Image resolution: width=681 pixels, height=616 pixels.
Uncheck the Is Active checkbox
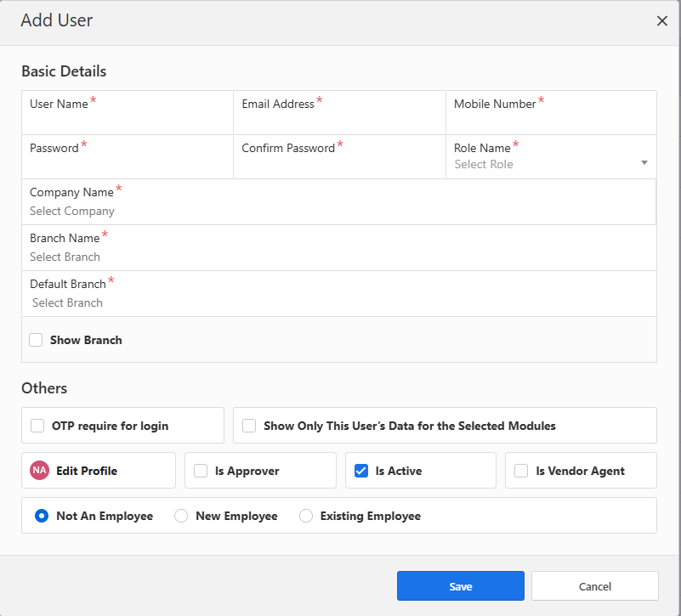click(x=361, y=471)
